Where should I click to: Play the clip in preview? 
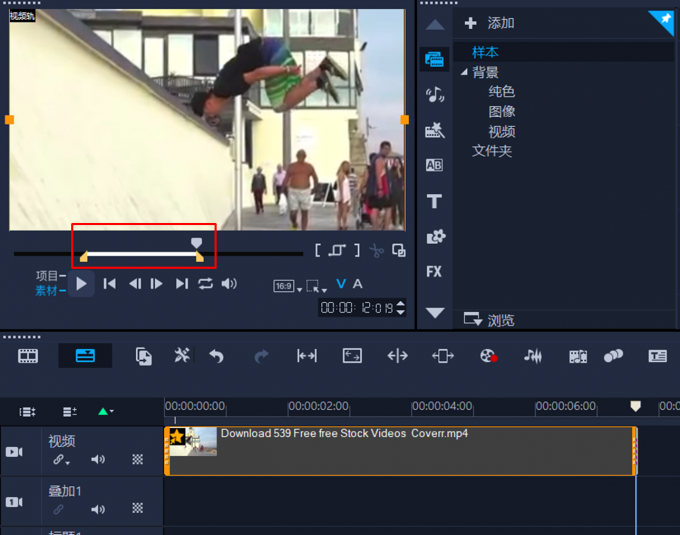tap(81, 284)
